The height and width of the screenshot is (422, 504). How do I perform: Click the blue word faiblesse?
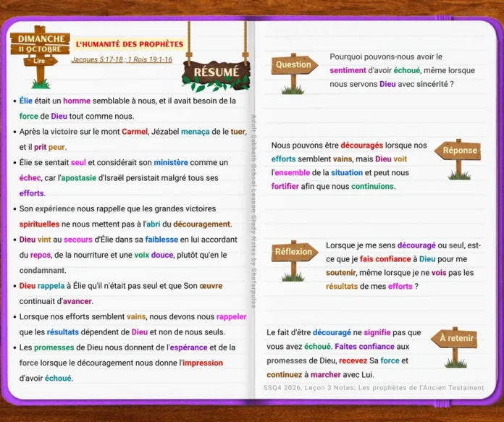point(161,240)
